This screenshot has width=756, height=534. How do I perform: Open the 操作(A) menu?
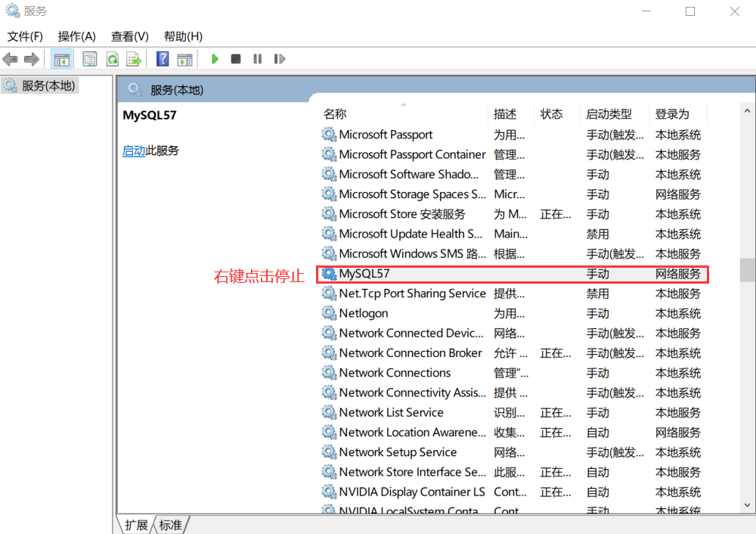[76, 36]
